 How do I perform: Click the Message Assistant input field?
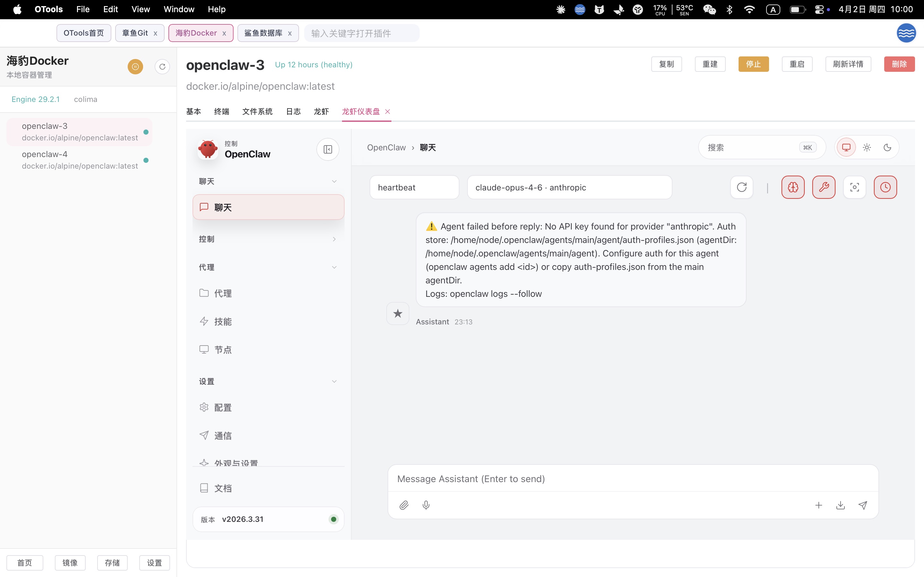[x=633, y=479]
